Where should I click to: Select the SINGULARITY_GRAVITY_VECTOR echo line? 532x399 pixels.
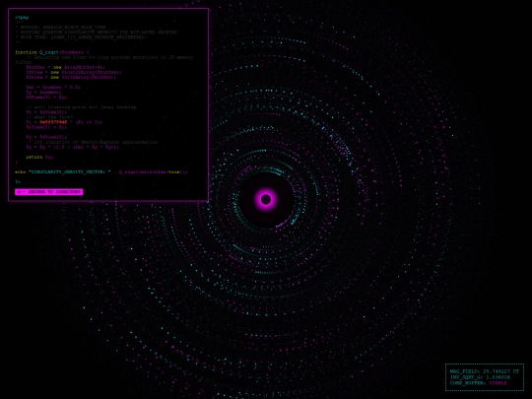[x=101, y=172]
